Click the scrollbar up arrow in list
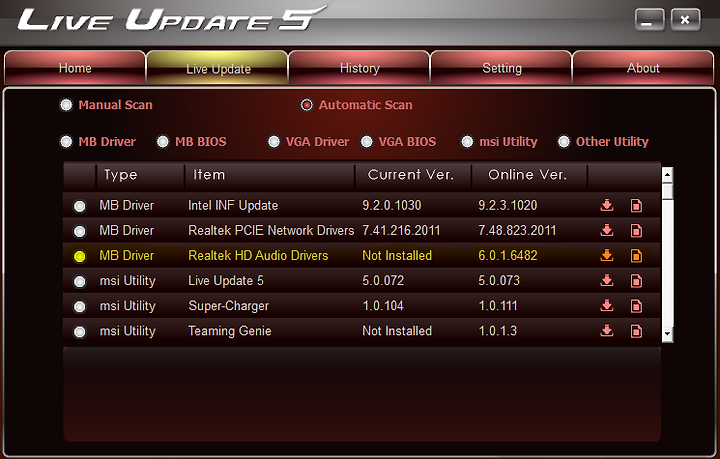 pyautogui.click(x=667, y=175)
